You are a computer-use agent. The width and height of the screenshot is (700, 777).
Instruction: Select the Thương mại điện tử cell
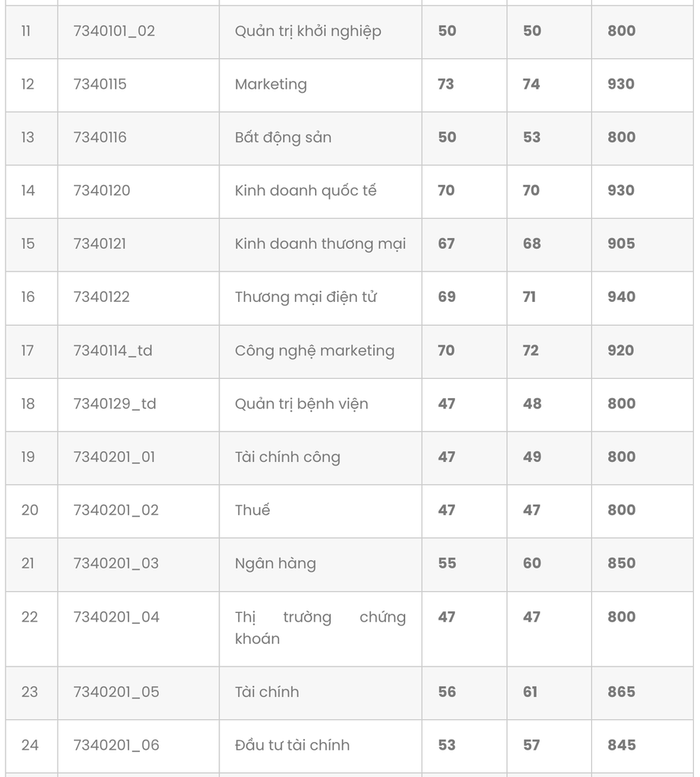[x=306, y=297]
